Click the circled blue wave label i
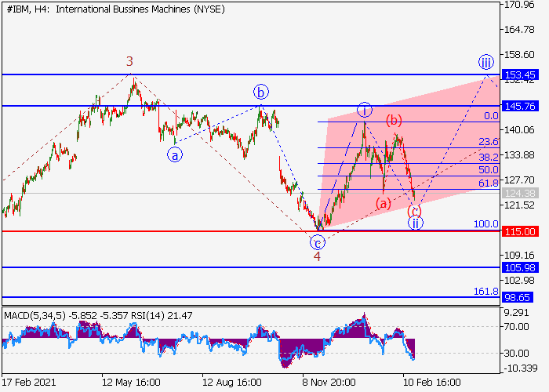Screen dimensions: 549x392 [365, 110]
